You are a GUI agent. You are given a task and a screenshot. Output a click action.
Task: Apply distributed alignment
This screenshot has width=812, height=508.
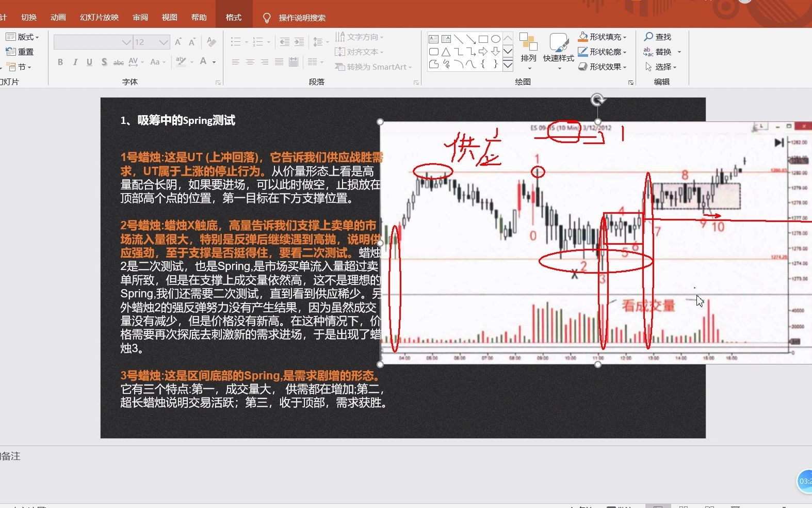point(294,62)
